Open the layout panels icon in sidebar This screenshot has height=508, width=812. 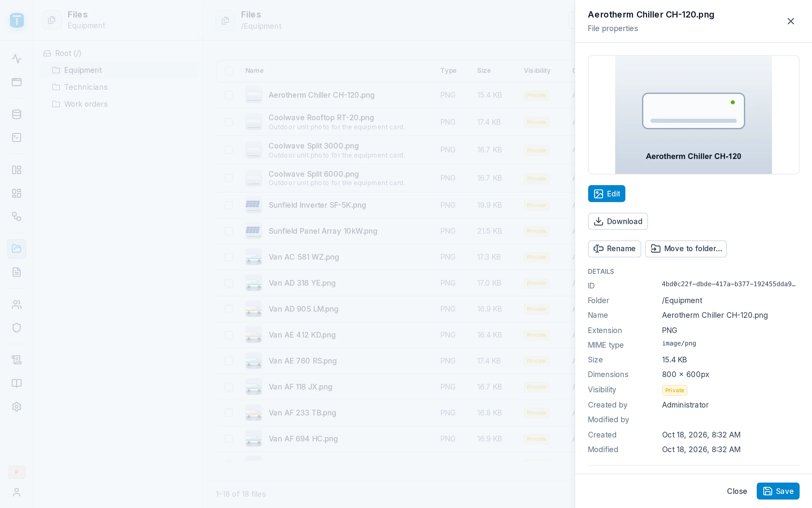click(x=16, y=170)
